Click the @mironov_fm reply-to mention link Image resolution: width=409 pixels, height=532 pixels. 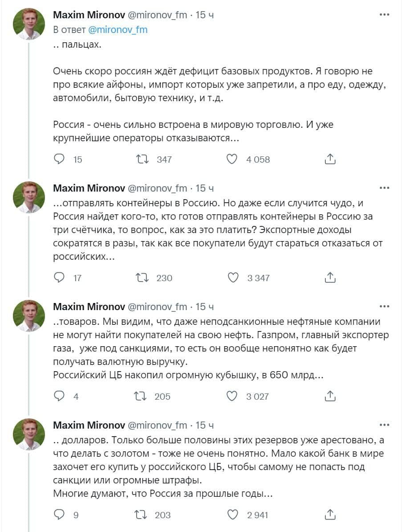tap(118, 30)
